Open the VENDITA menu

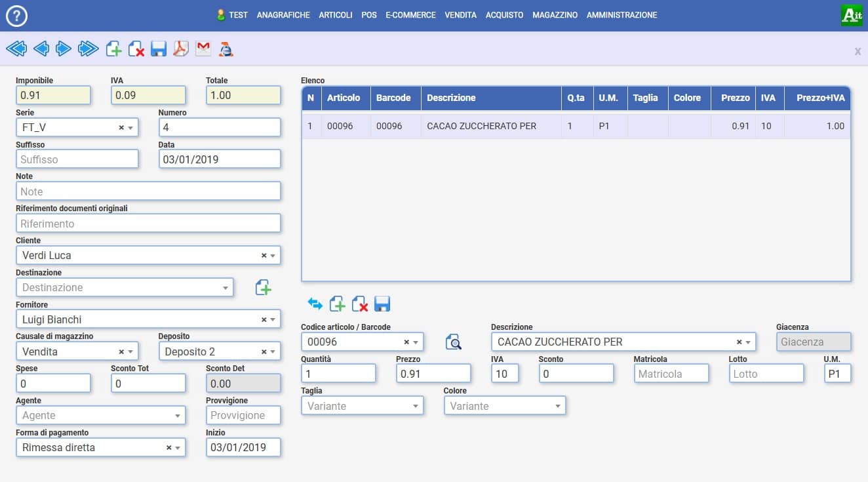tap(460, 15)
